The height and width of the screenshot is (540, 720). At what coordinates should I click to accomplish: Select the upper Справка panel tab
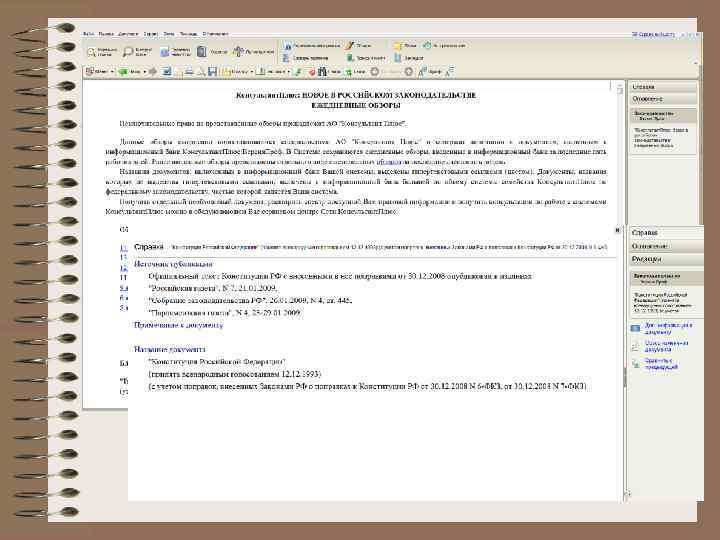[x=663, y=87]
